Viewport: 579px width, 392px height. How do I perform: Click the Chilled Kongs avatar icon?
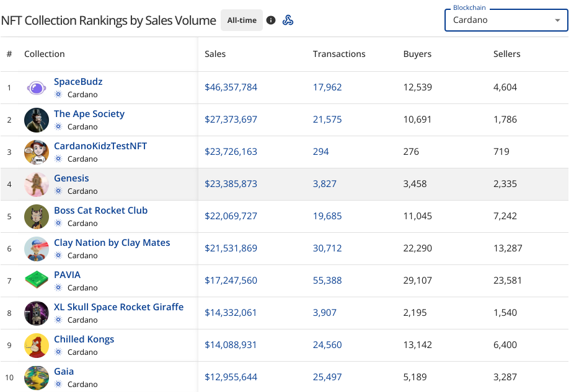click(x=37, y=346)
